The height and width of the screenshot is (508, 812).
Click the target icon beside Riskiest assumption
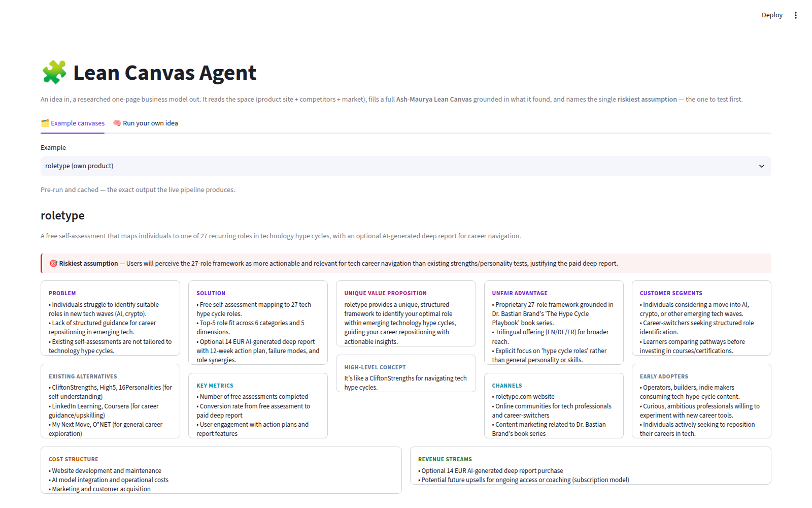(53, 263)
